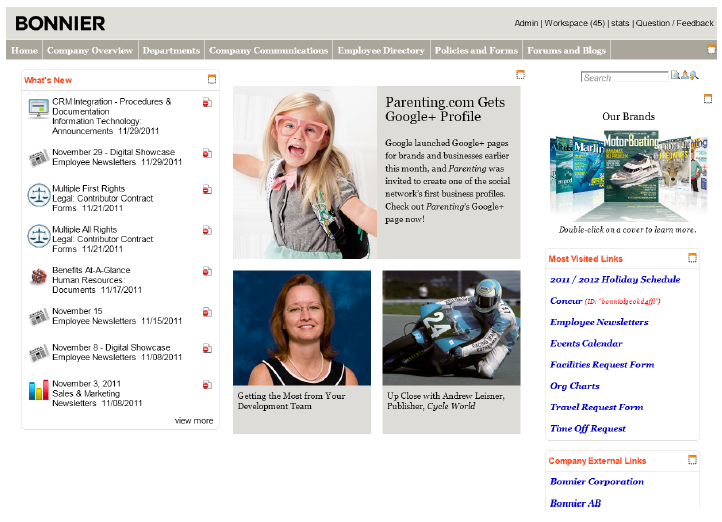Open the Company External Links panel edit icon
This screenshot has width=722, height=522.
(x=692, y=459)
